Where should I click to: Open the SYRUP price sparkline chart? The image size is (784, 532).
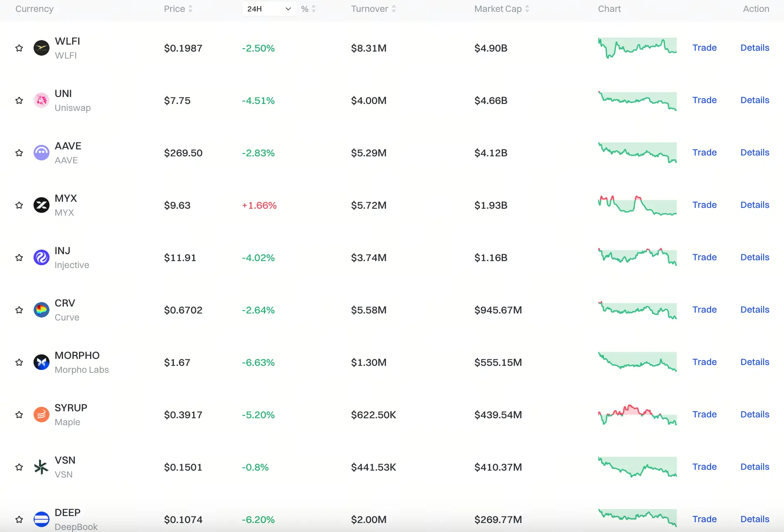pos(637,415)
